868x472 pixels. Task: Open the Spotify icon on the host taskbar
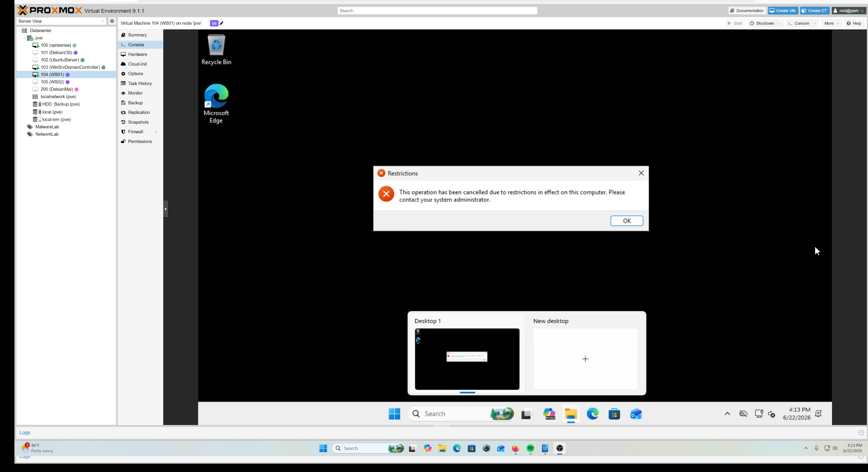coord(530,448)
